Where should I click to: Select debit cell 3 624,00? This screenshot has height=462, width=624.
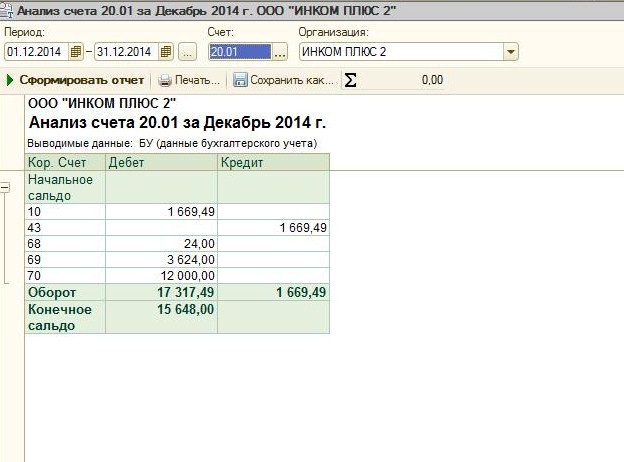tap(162, 259)
